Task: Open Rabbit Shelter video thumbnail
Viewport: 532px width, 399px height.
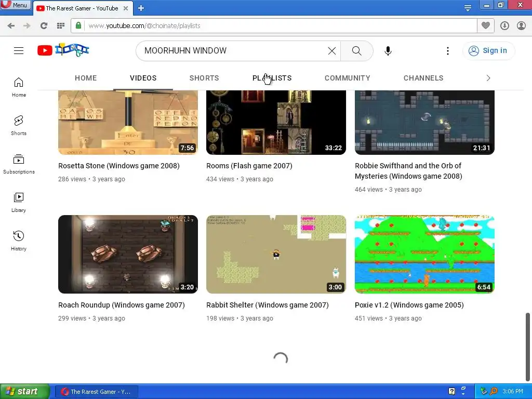Action: 276,254
